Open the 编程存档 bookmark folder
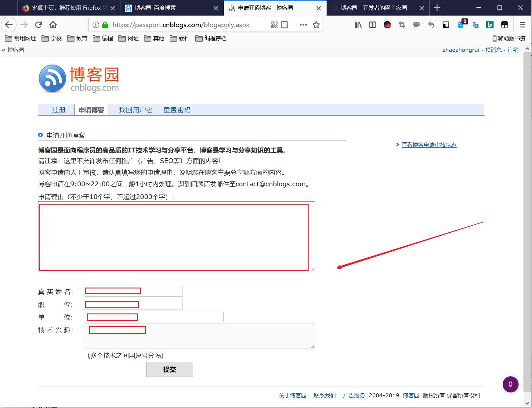Viewport: 532px width, 408px height. 211,38
